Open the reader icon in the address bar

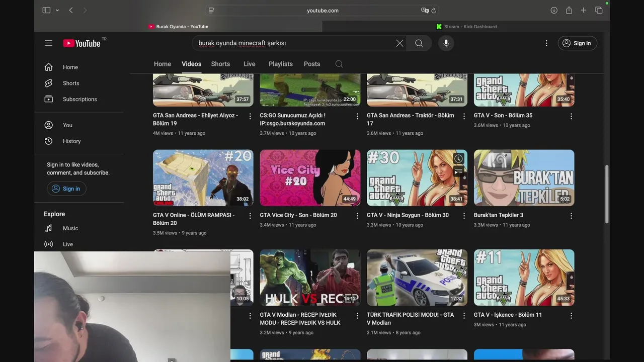(211, 10)
